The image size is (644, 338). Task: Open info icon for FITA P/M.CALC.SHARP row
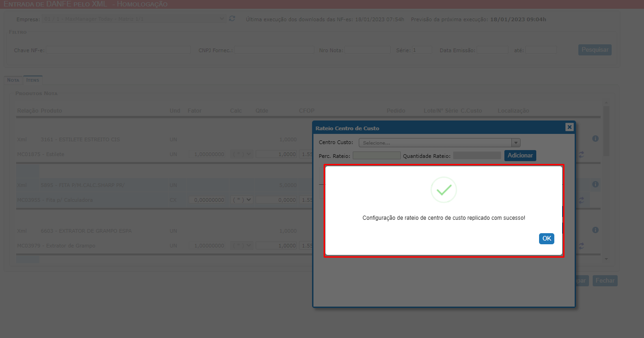click(x=595, y=184)
